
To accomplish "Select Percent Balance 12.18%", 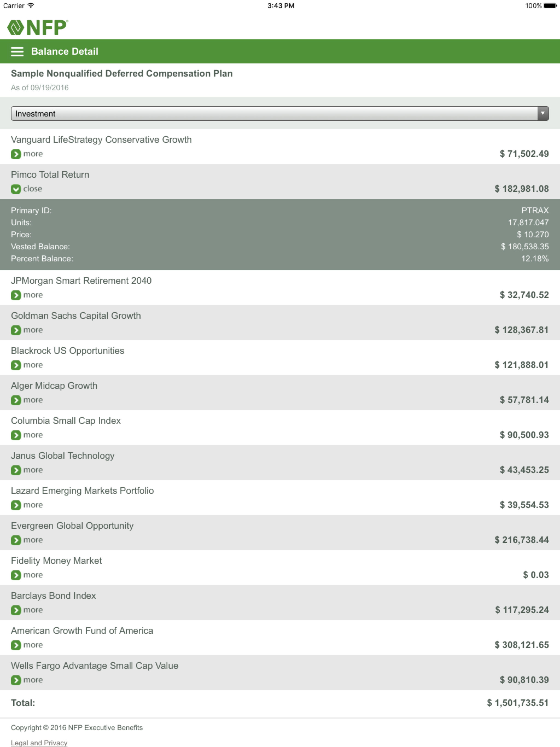I will pyautogui.click(x=535, y=259).
